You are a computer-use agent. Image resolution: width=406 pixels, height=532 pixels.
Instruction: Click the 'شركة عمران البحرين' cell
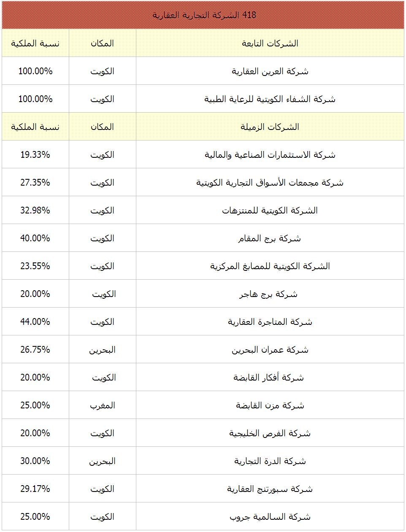[270, 349]
